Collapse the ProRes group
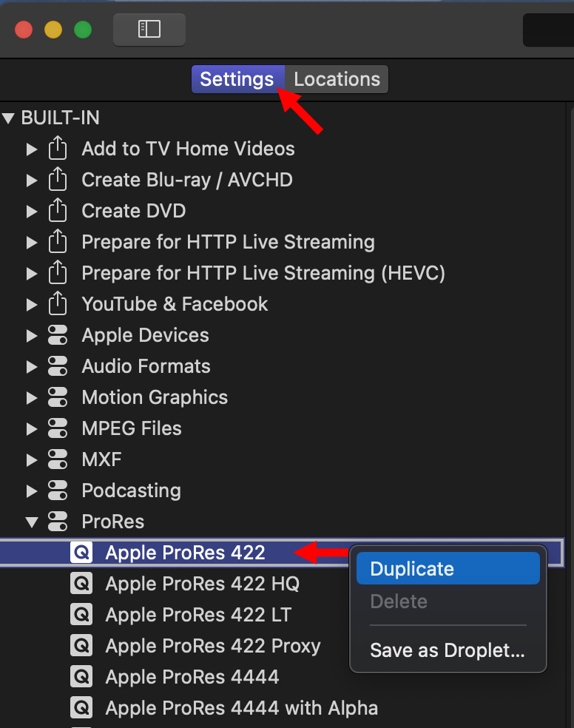 (32, 522)
